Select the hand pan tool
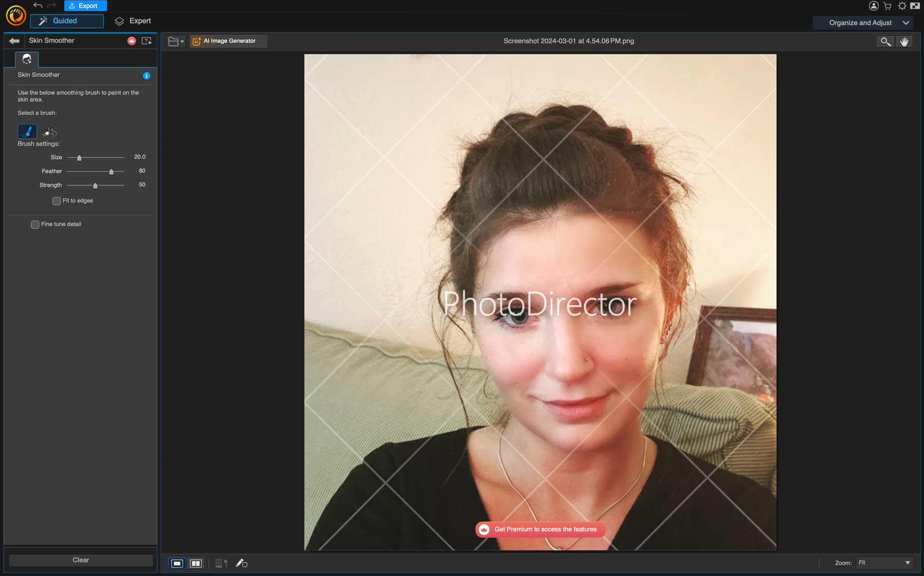924x576 pixels. coord(904,42)
